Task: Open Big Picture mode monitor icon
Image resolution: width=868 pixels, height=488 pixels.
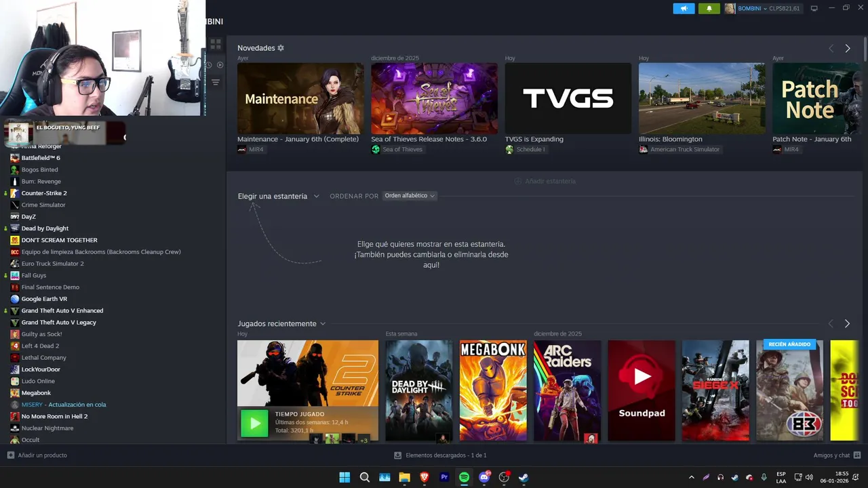Action: pyautogui.click(x=814, y=8)
